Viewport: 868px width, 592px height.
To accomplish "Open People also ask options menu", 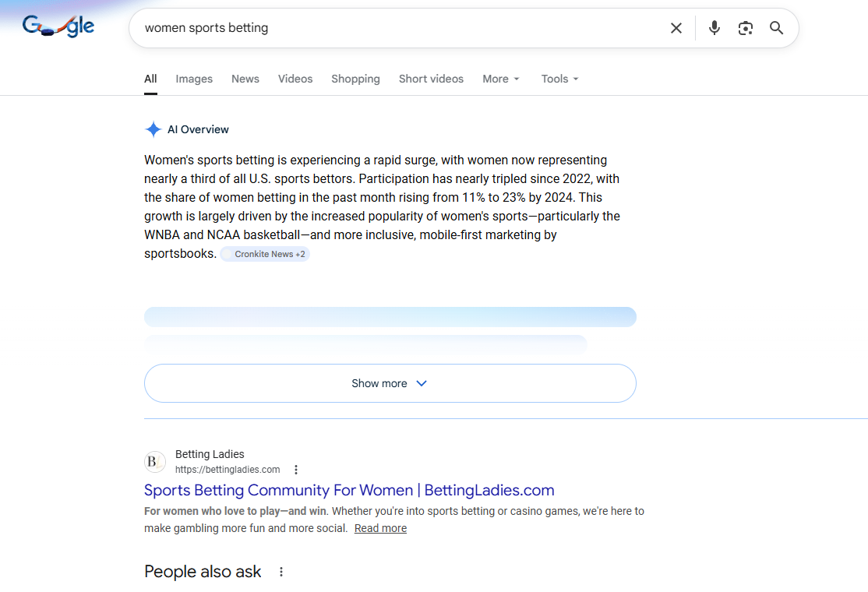I will (281, 572).
